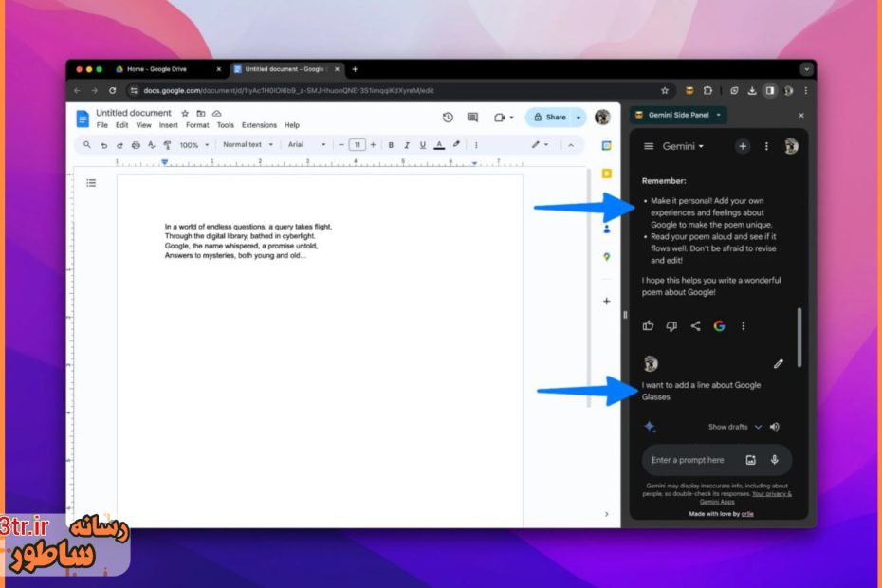Viewport: 882px width, 588px height.
Task: Edit the prompt with the pencil icon
Action: click(x=778, y=363)
